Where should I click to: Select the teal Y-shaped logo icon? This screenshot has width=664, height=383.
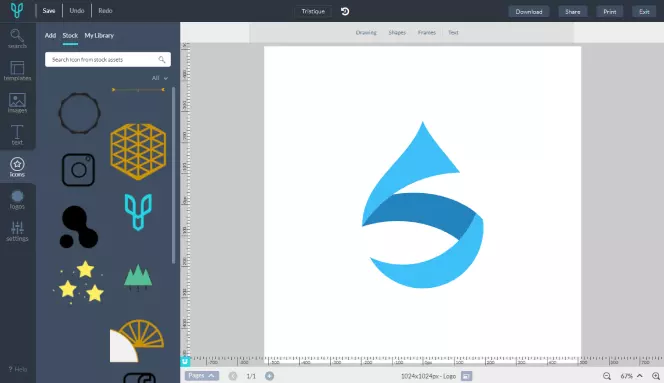(x=138, y=212)
